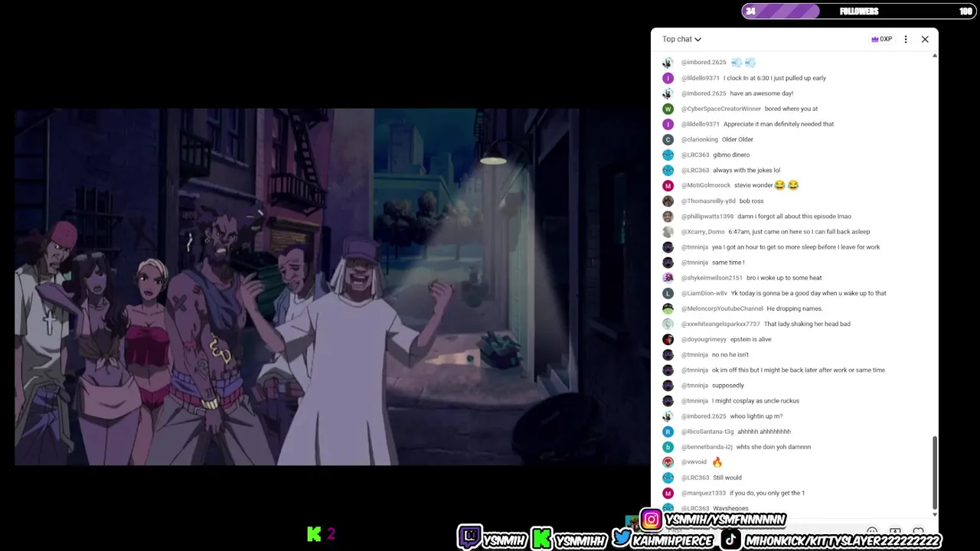This screenshot has width=980, height=551.
Task: Open username @bennetbanda-i2j
Action: pos(707,447)
